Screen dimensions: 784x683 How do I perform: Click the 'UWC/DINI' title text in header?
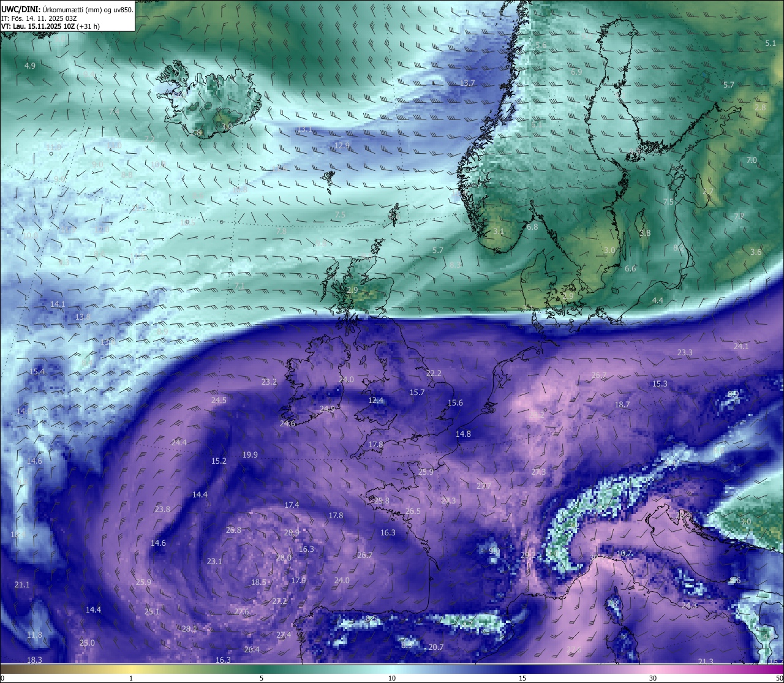pyautogui.click(x=20, y=10)
